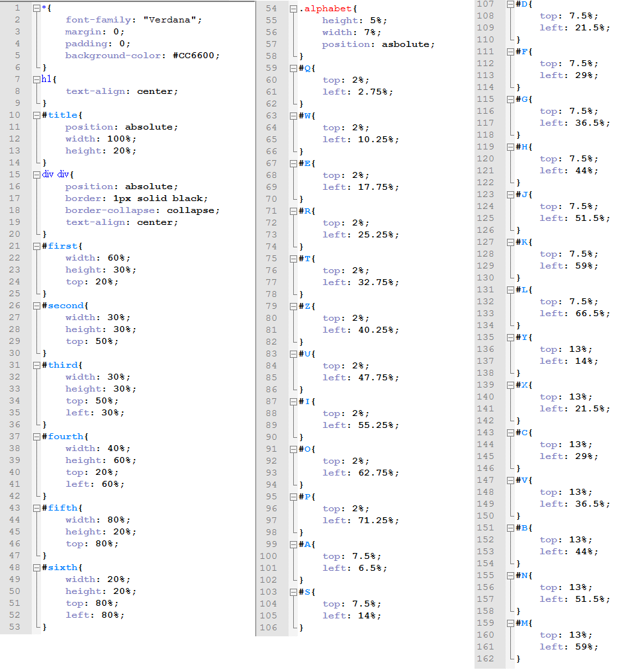This screenshot has width=634, height=672.
Task: Fold the #L rule block
Action: (510, 290)
